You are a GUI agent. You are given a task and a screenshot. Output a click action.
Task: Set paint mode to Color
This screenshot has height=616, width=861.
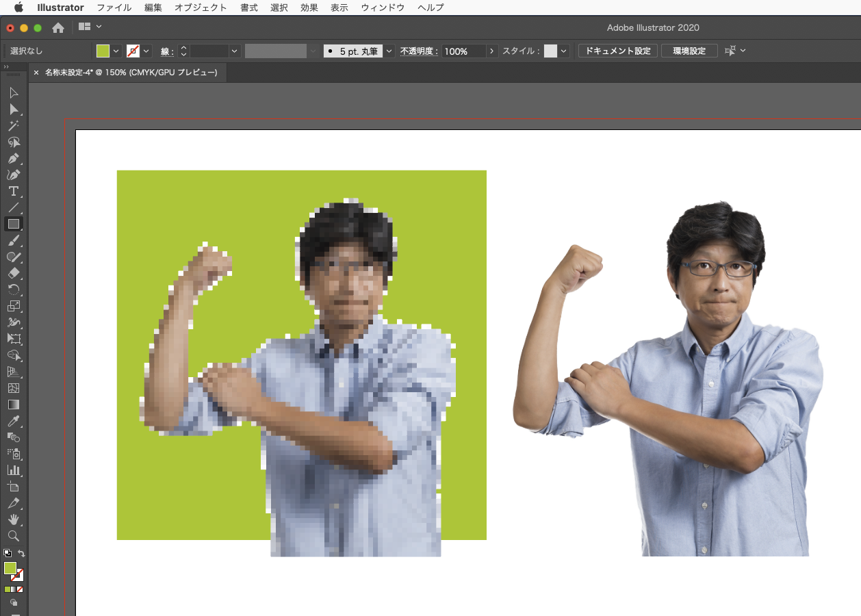click(8, 589)
